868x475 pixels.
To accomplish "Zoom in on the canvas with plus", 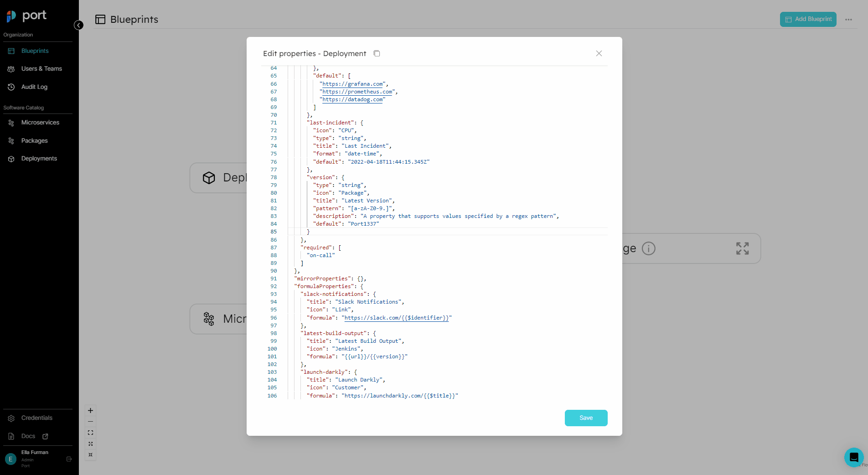I will (90, 410).
